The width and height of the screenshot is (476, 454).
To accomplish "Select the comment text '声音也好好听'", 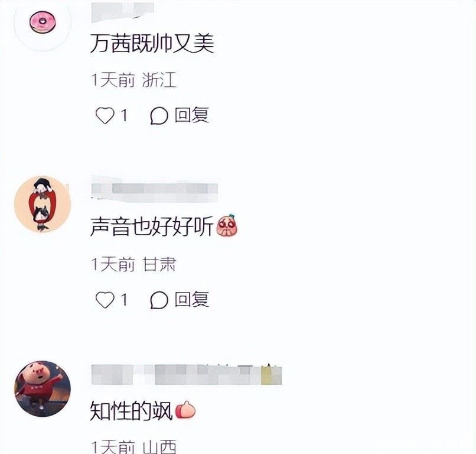I will click(152, 226).
